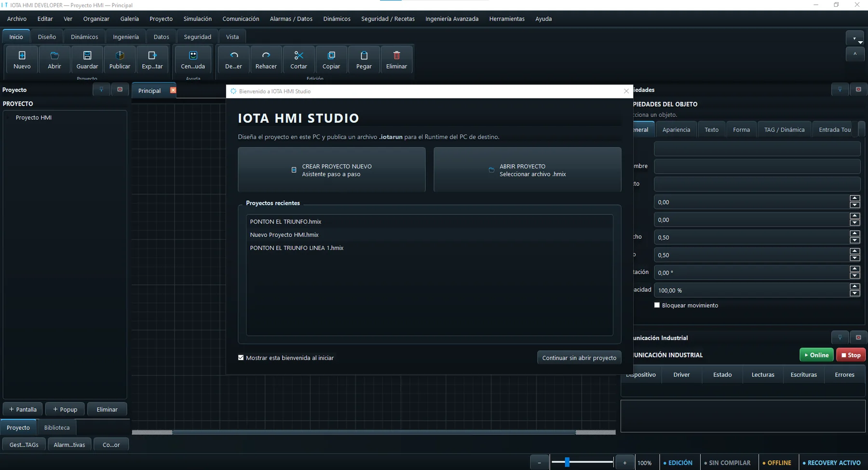Undo with the De...er icon
Screen dimensions: 868x470
pyautogui.click(x=233, y=60)
